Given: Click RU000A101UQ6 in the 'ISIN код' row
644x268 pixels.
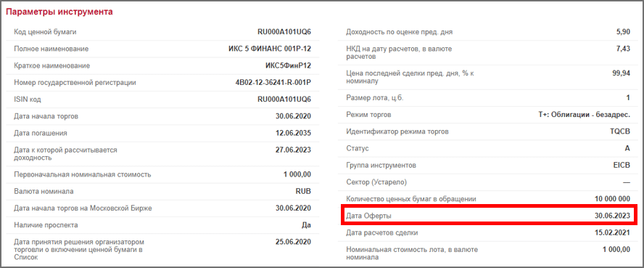Looking at the screenshot, I should (284, 100).
